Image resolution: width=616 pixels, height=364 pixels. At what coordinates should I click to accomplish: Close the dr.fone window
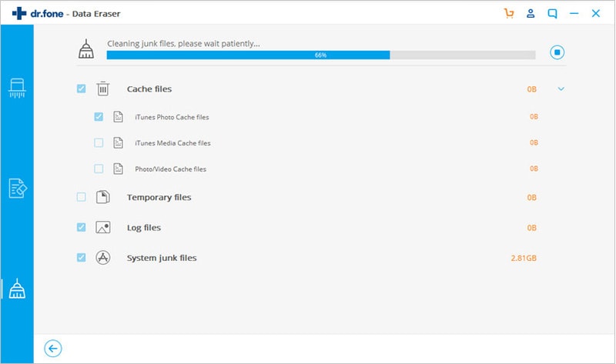[x=595, y=13]
